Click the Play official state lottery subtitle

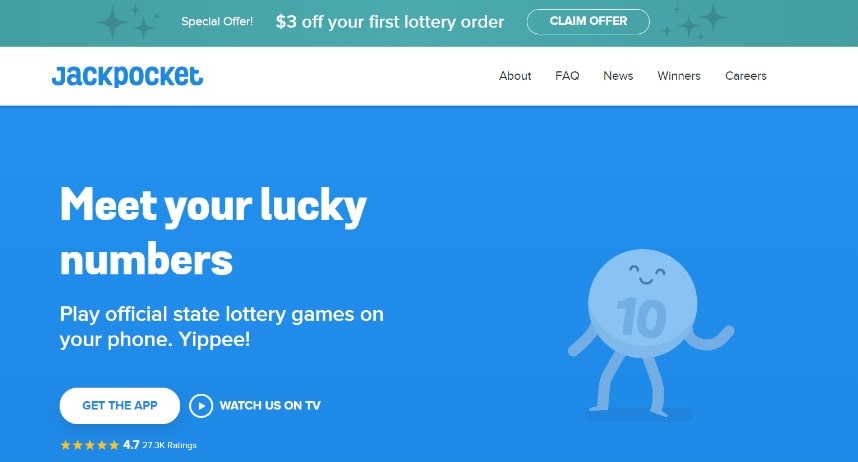coord(222,327)
